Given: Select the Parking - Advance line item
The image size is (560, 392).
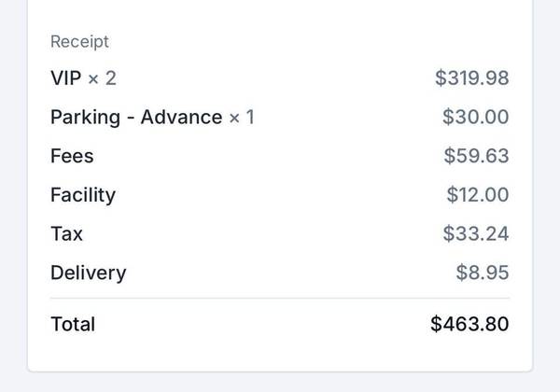Looking at the screenshot, I should [152, 117].
